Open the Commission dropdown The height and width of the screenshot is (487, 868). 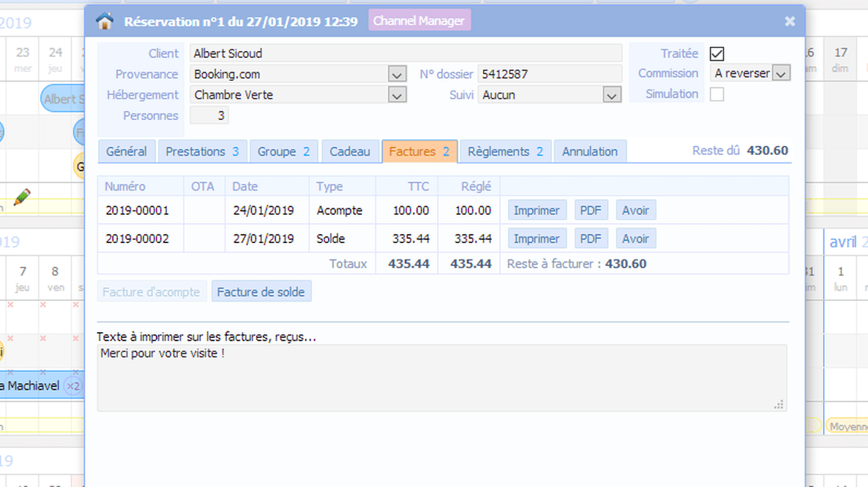pyautogui.click(x=780, y=73)
